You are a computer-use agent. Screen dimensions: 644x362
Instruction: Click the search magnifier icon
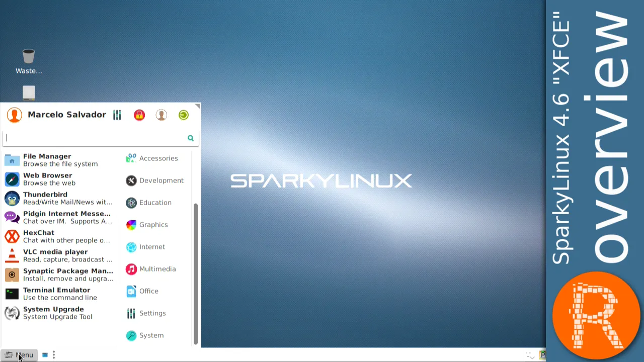coord(191,138)
